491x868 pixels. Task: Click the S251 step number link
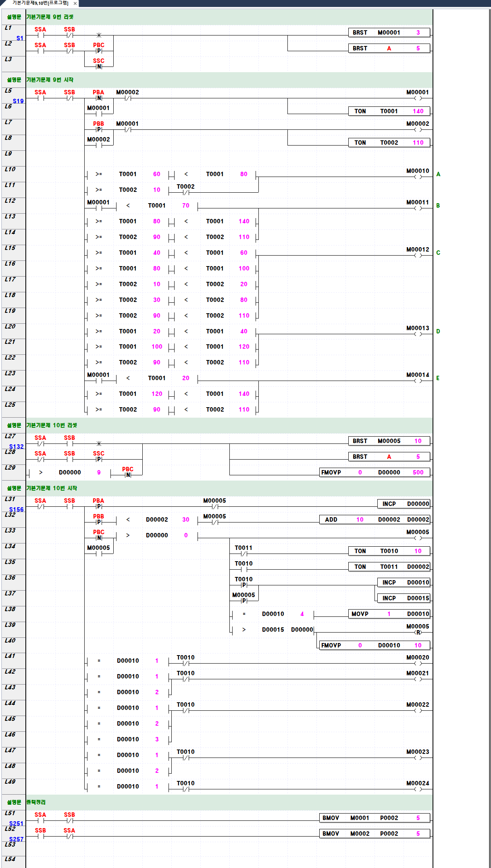coord(17,824)
